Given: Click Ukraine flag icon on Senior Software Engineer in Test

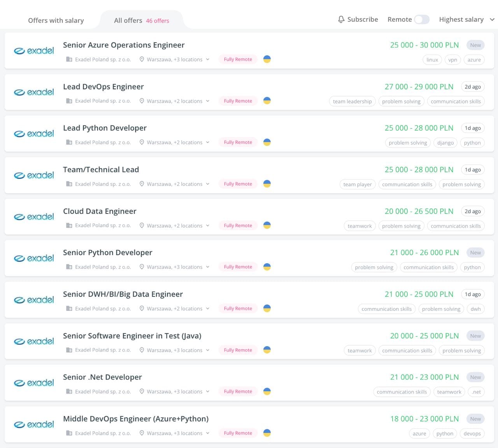Looking at the screenshot, I should [267, 350].
